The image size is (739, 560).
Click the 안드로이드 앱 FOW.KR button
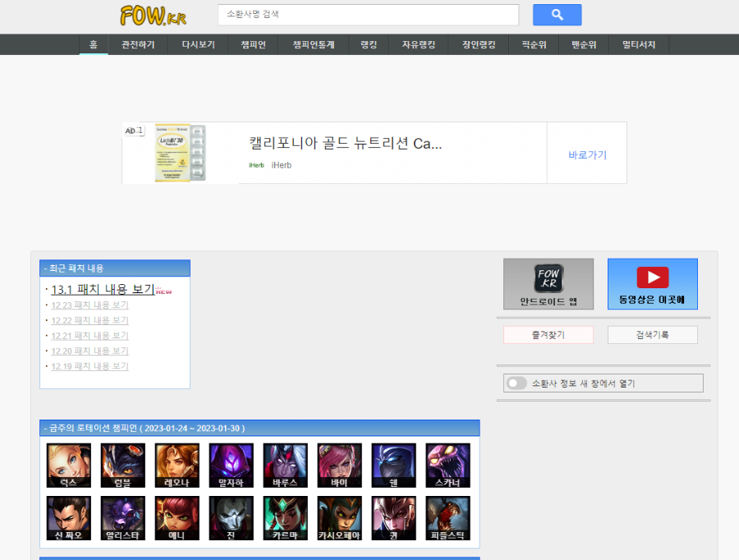tap(549, 284)
